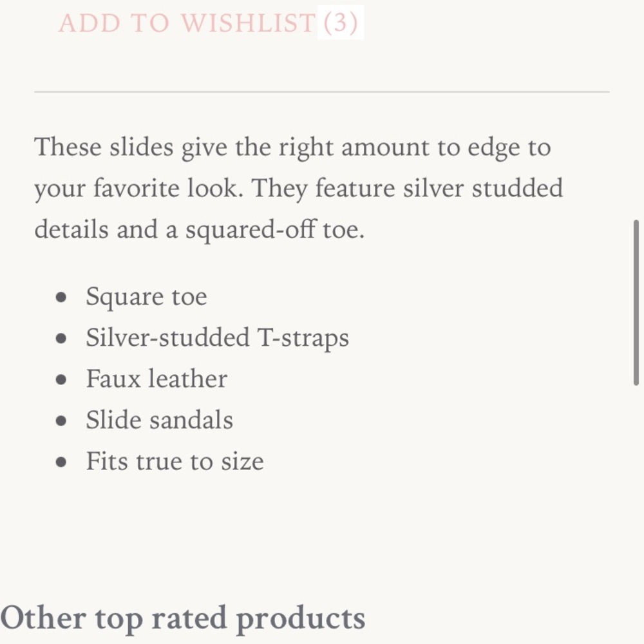644x644 pixels.
Task: Click the "Slide sandals" feature text
Action: click(x=159, y=421)
